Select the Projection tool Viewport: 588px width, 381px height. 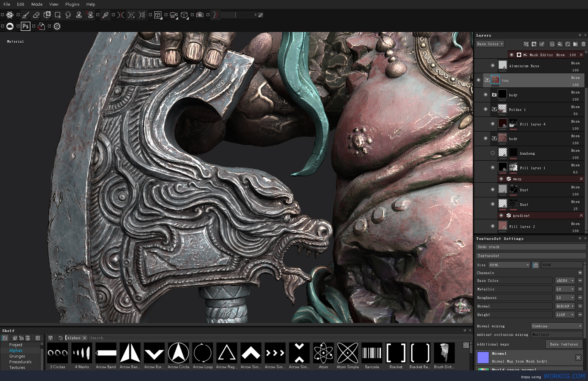[x=47, y=15]
